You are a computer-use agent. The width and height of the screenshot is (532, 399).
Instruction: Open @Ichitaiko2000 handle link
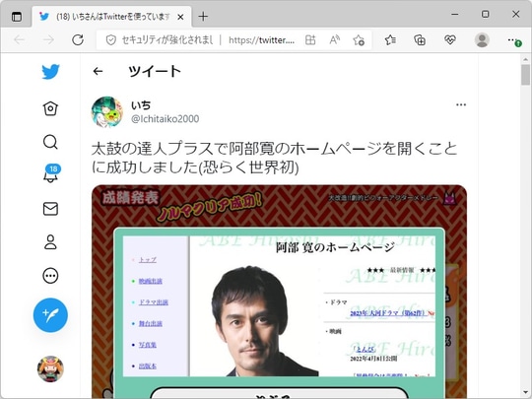coord(165,119)
